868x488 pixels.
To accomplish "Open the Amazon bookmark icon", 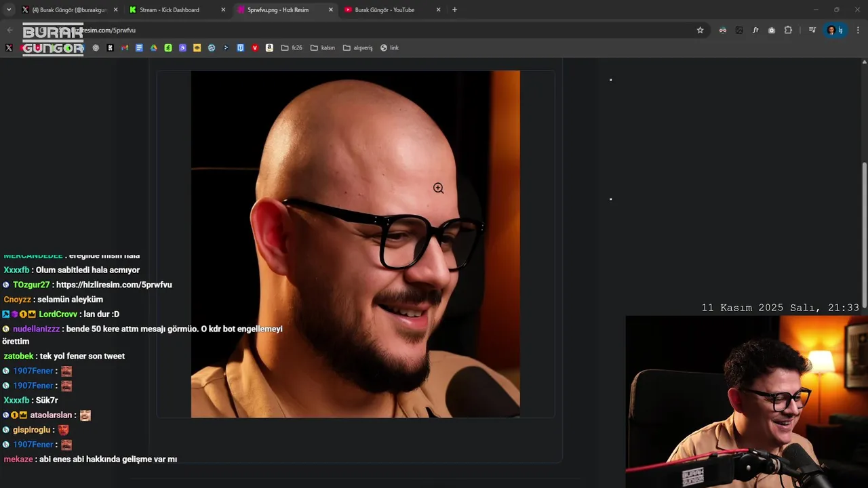I will [269, 47].
